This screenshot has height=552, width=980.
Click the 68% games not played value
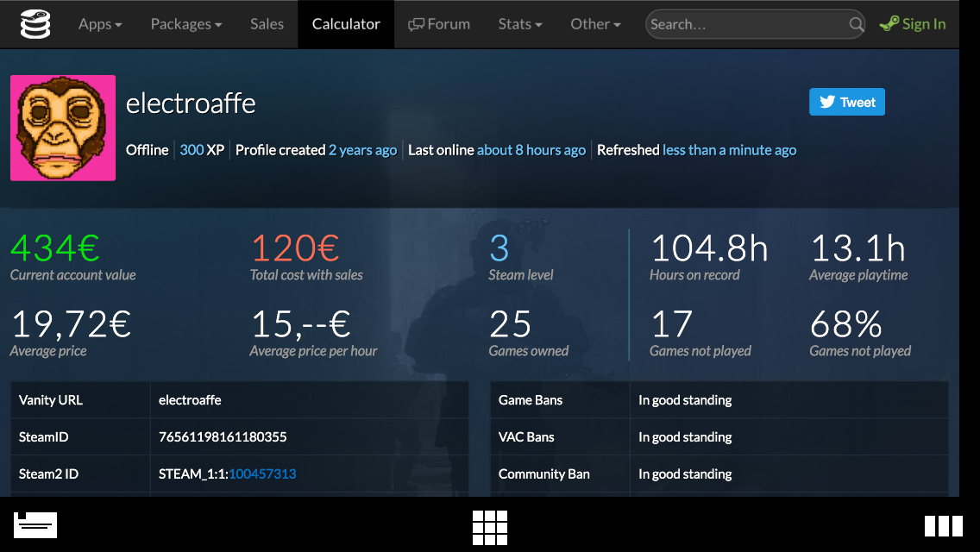(846, 324)
